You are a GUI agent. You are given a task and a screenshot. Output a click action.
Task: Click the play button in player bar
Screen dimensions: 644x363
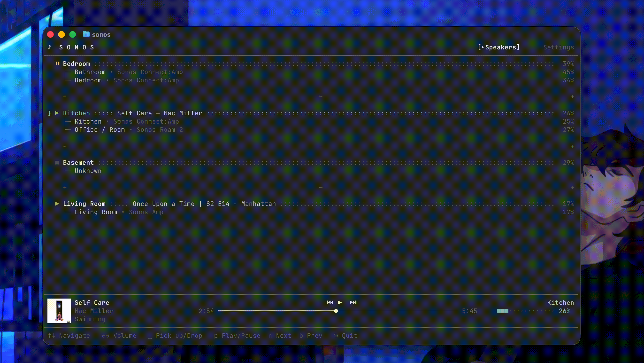click(340, 302)
